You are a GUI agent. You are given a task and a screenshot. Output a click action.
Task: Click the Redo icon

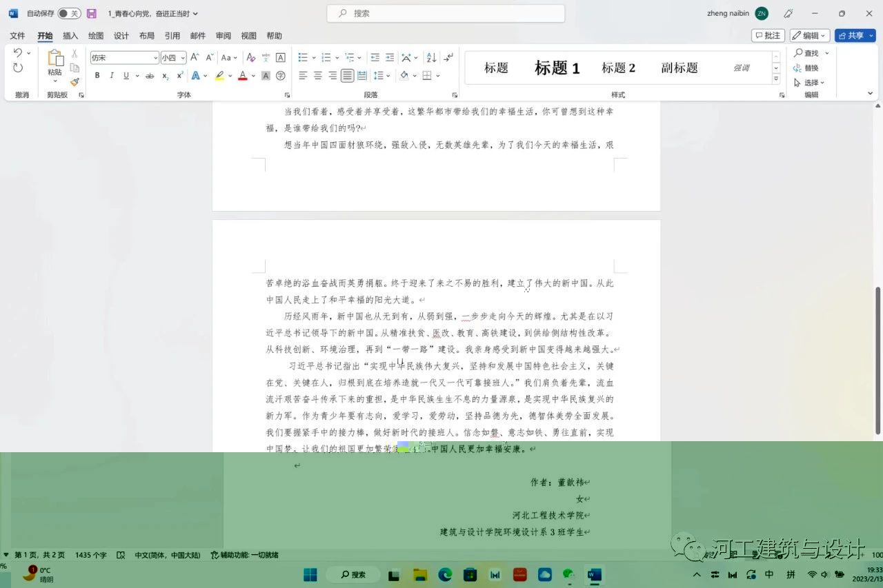click(x=18, y=68)
